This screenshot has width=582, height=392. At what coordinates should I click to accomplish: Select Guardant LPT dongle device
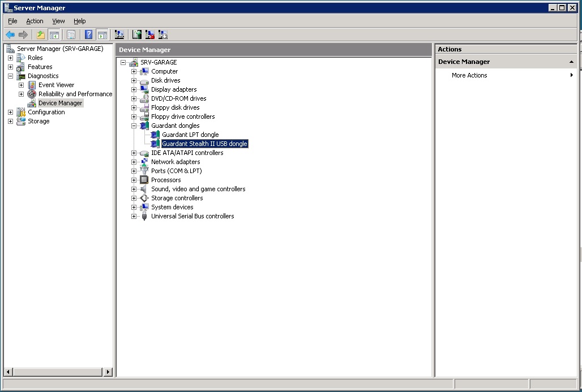click(190, 135)
